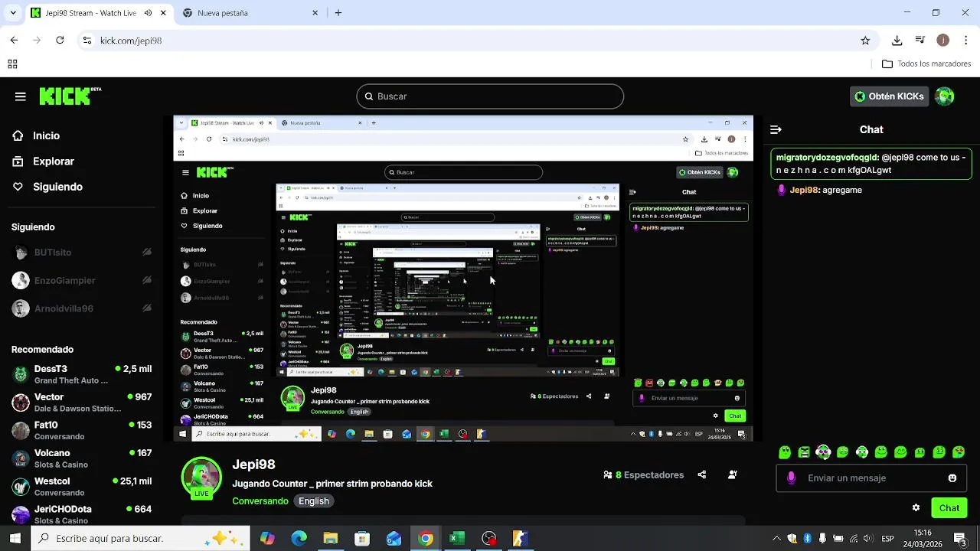
Task: Click the Explorar icon in sidebar
Action: coord(18,161)
